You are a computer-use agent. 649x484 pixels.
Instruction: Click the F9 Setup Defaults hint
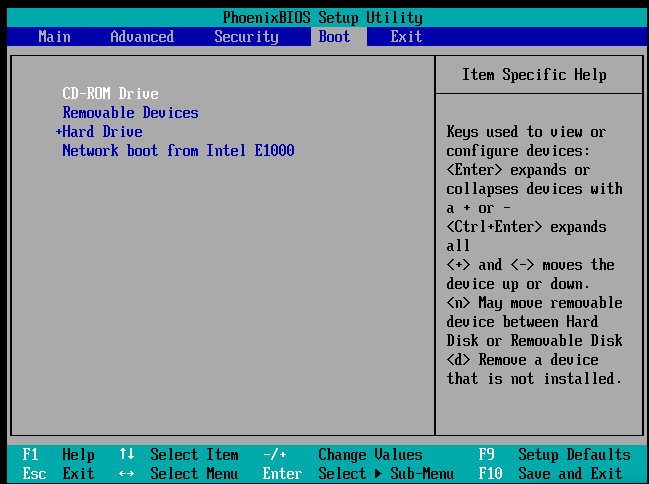(555, 454)
